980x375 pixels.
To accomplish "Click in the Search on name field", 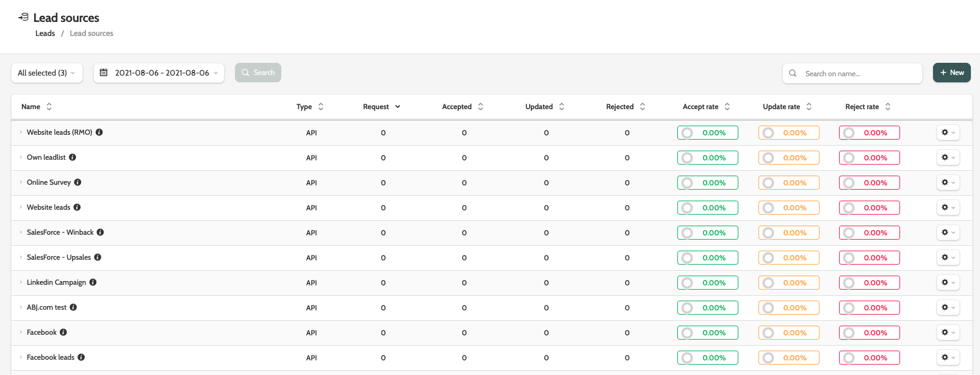I will [x=852, y=73].
